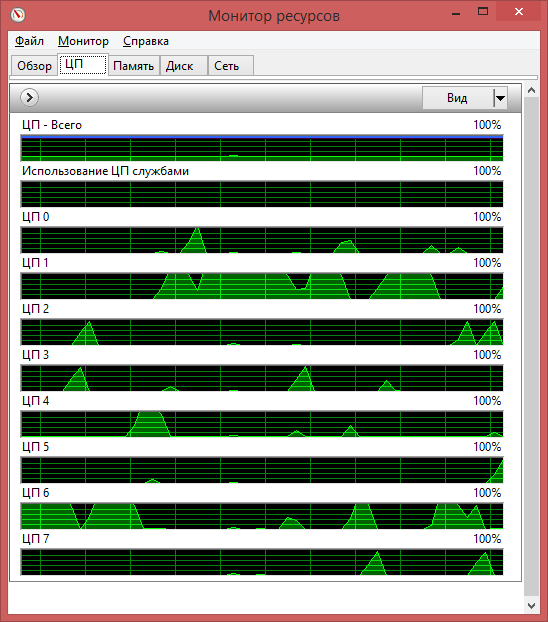Open the Монитор menu
This screenshot has width=548, height=622.
83,41
